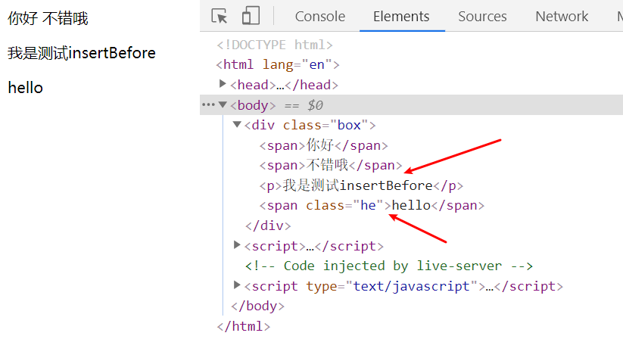Expand the first script element
The width and height of the screenshot is (623, 364).
click(237, 245)
